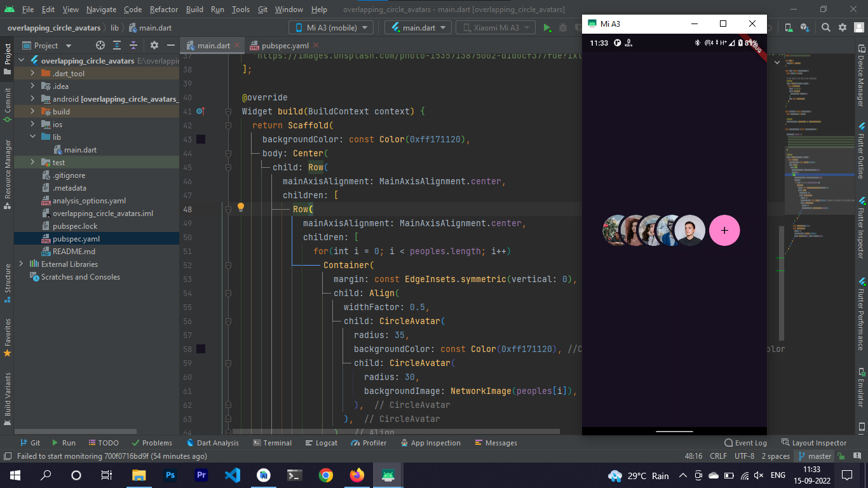The width and height of the screenshot is (868, 488).
Task: Open SDK Manager using the cube icon
Action: 804,28
